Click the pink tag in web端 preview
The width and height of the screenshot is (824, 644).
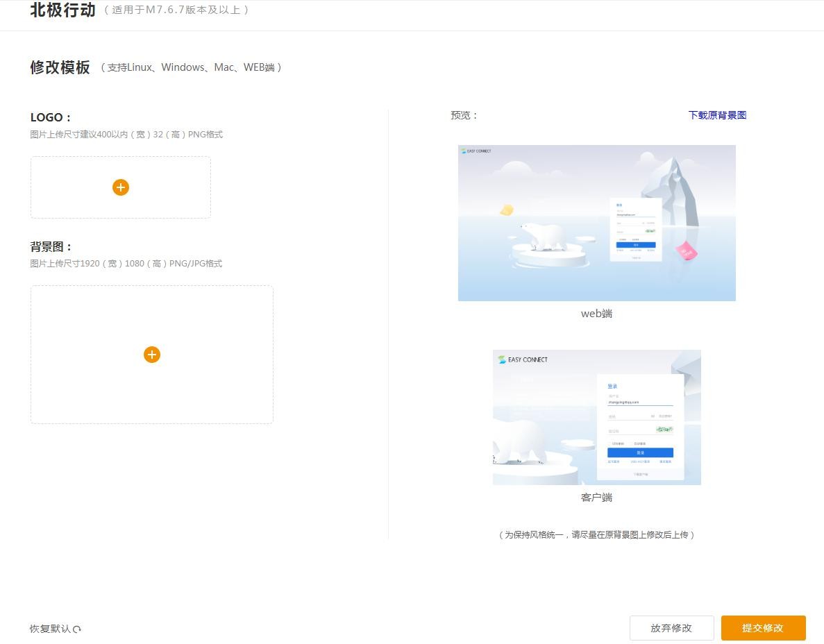pyautogui.click(x=686, y=251)
